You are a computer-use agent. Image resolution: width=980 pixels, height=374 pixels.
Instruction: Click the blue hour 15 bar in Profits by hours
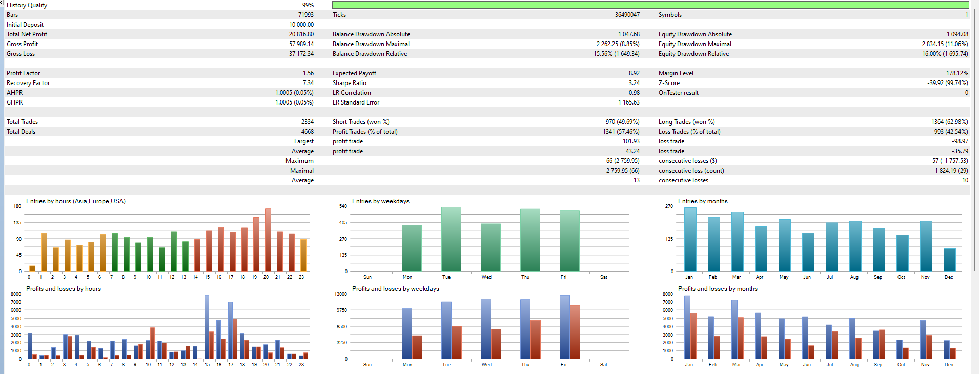coord(207,327)
